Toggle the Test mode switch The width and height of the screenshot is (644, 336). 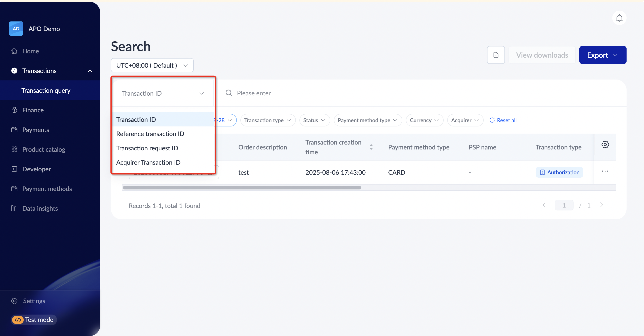[17, 320]
